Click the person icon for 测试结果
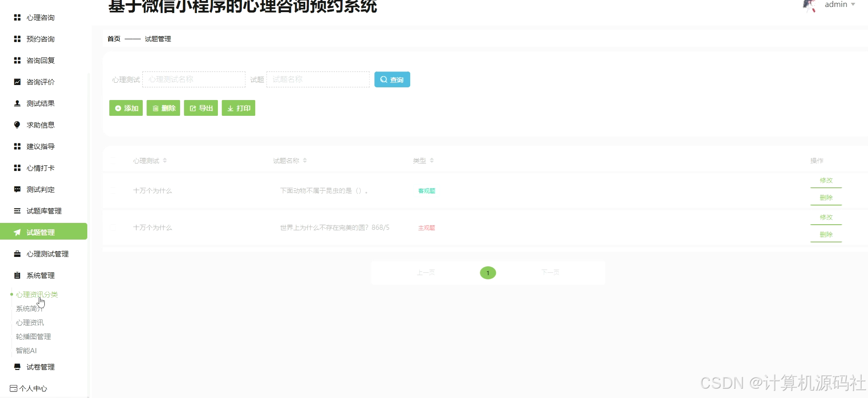The width and height of the screenshot is (868, 398). 17,103
